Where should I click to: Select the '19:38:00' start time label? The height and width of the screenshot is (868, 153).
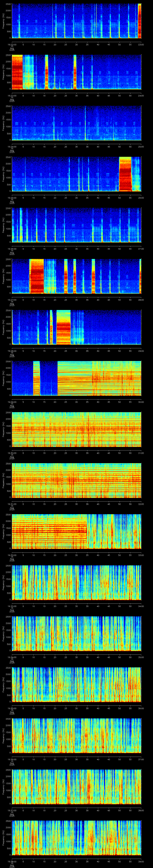coord(12,861)
